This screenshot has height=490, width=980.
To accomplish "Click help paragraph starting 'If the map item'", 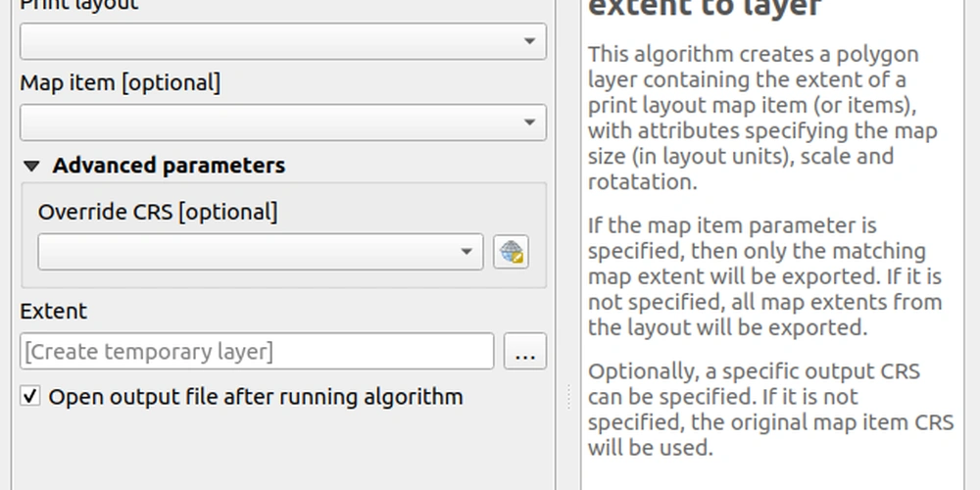I will (764, 276).
